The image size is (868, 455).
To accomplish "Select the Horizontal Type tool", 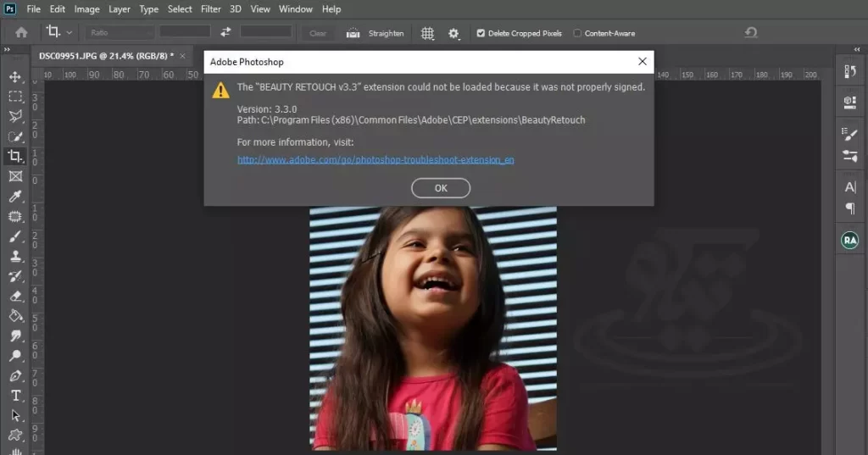I will (x=15, y=396).
